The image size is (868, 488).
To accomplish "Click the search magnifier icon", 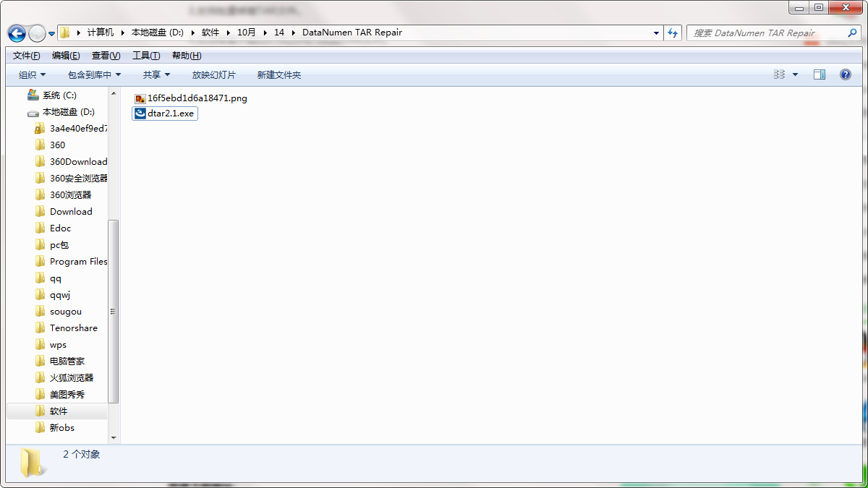I will coord(852,33).
